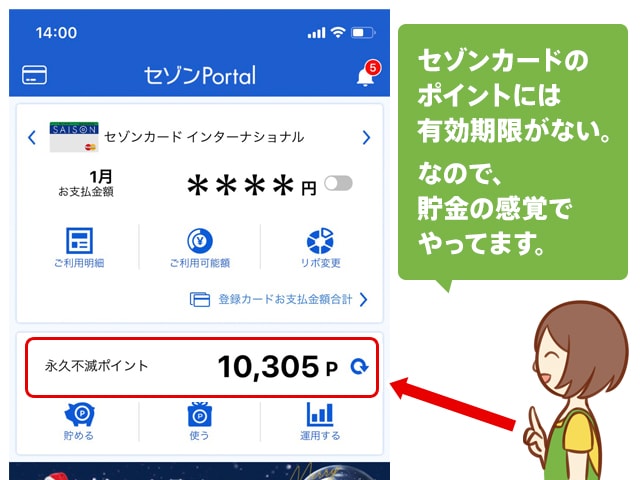Open 登録カードお支払金額合計 link
This screenshot has height=480, width=640.
coord(285,299)
